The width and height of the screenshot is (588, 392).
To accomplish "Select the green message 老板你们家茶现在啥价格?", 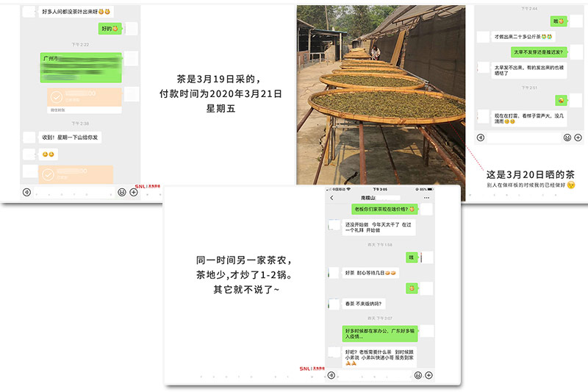I will click(x=384, y=209).
